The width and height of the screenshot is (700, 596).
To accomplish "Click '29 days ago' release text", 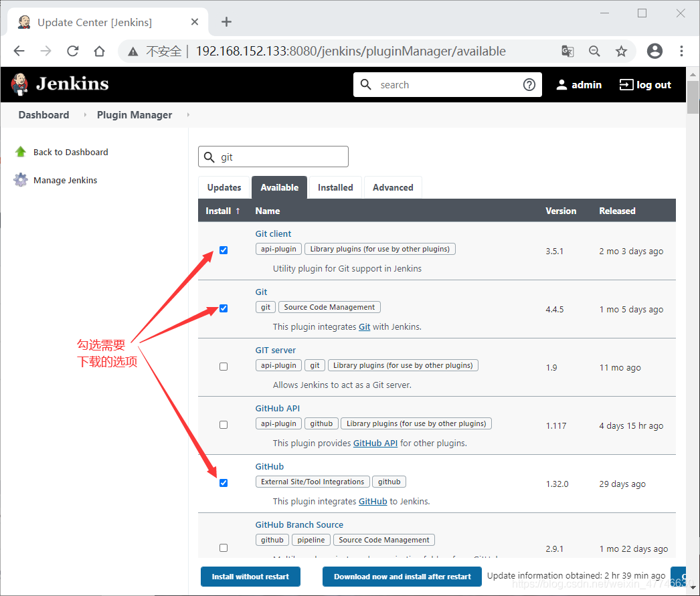I will point(622,484).
